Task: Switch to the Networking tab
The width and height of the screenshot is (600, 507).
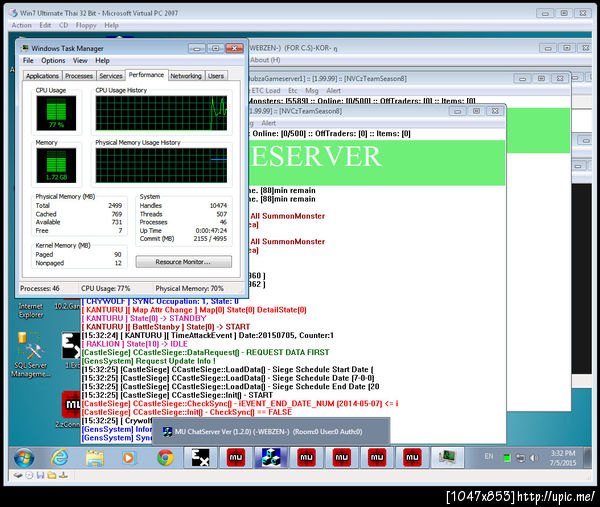Action: (186, 76)
